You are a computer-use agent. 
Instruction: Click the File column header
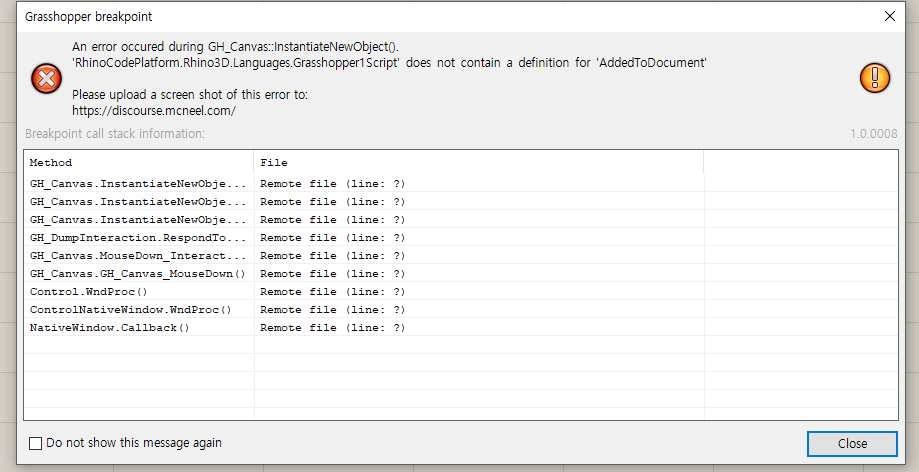(x=273, y=162)
